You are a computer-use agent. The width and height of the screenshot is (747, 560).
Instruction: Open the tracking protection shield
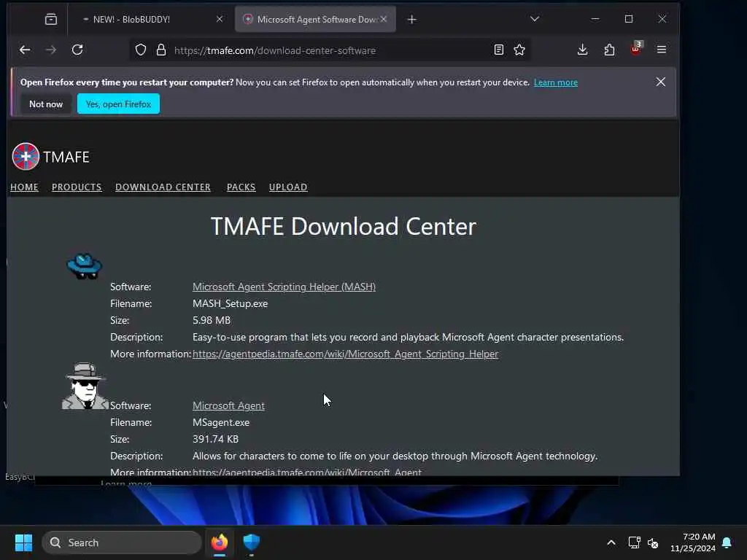pos(141,50)
